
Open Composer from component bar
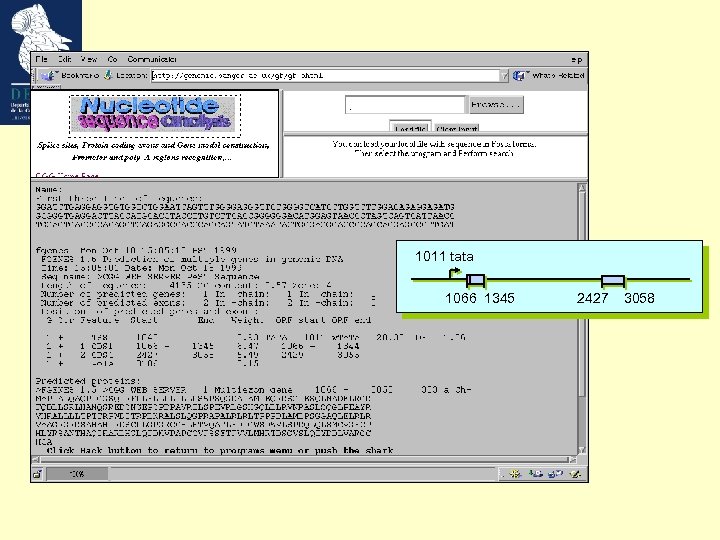575,474
